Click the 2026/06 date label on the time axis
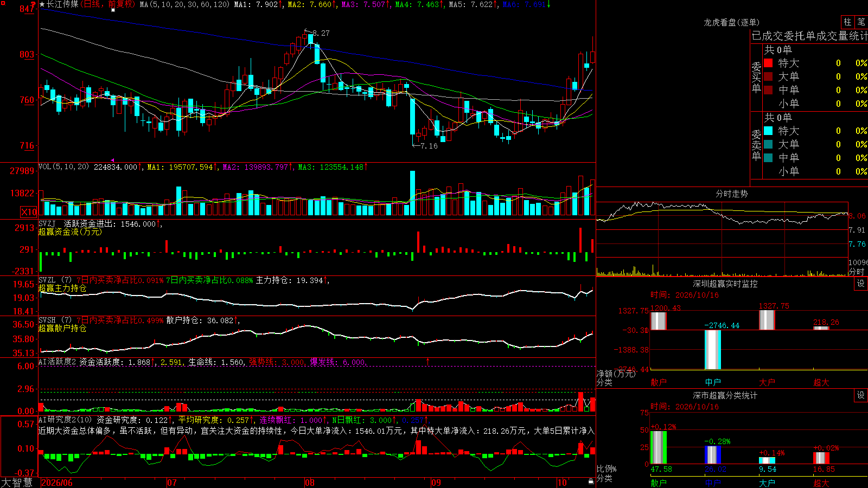This screenshot has width=868, height=488. [57, 483]
